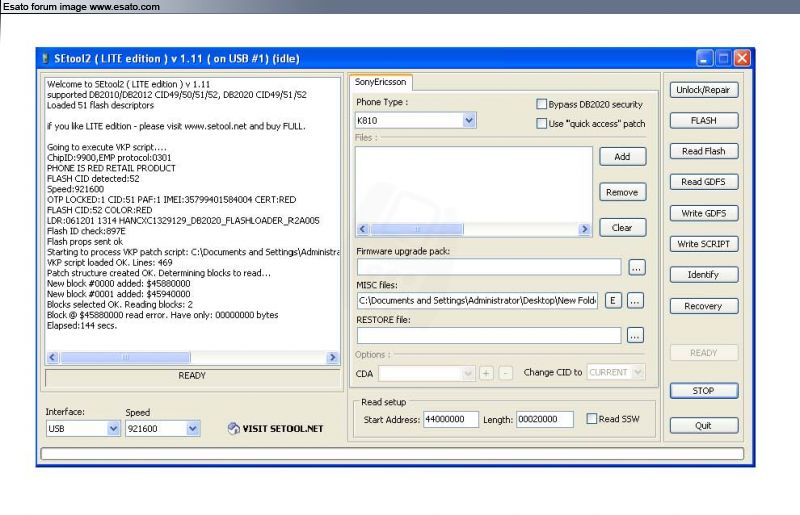800x515 pixels.
Task: Click log line "FLASH CID detected:52"
Action: [93, 179]
